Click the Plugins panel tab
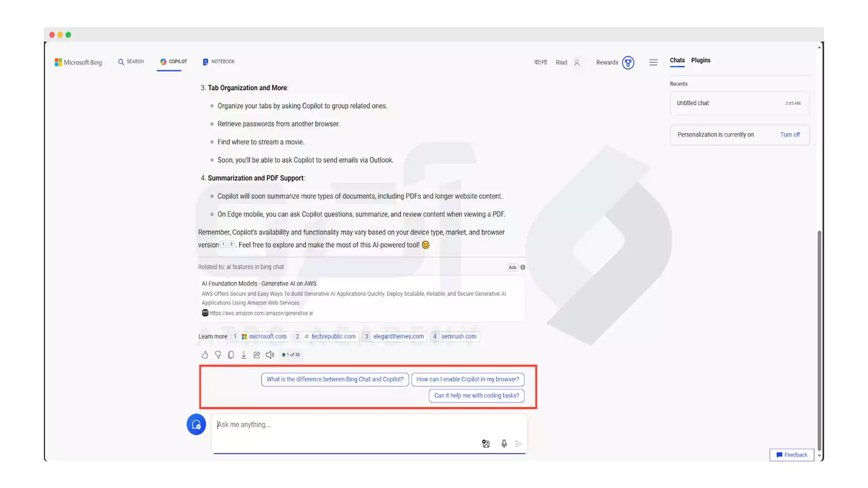The width and height of the screenshot is (868, 488). 700,60
